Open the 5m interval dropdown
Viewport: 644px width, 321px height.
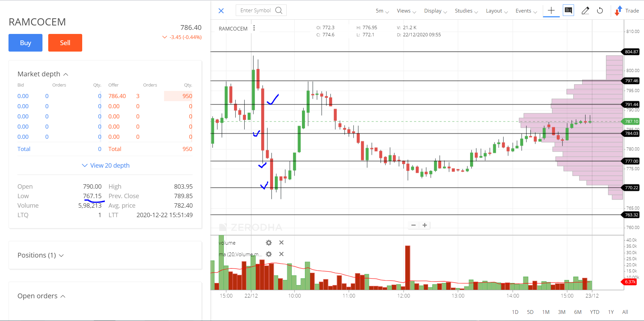[382, 11]
